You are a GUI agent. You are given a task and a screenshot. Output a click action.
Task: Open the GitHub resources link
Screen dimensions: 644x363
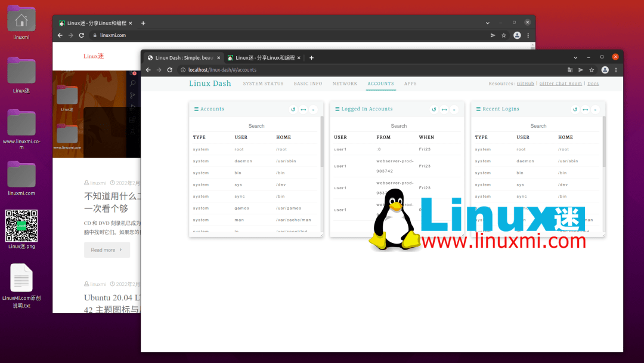pos(525,83)
